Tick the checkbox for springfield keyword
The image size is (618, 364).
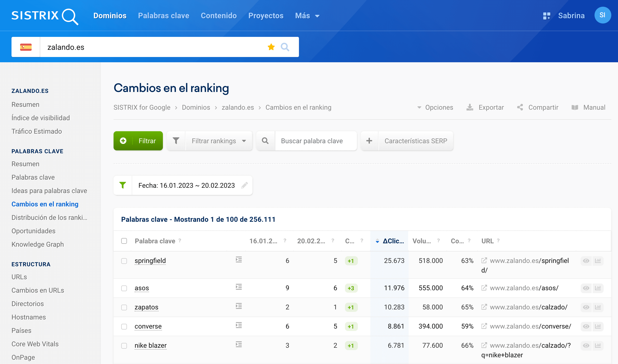tap(124, 261)
